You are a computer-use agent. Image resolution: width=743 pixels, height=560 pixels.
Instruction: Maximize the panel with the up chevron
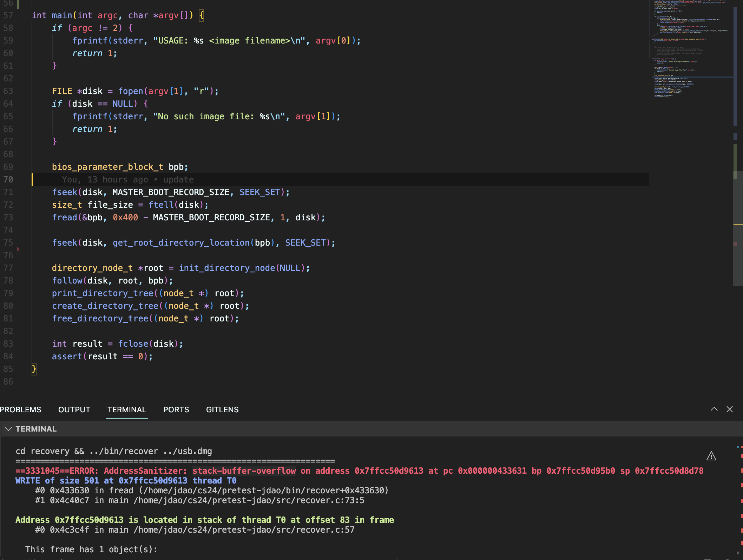pos(714,409)
